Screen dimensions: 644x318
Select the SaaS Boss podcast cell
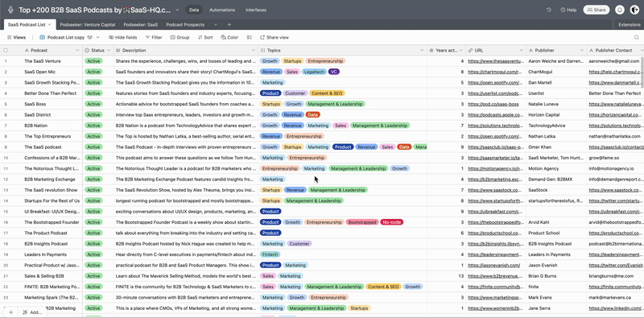52,104
